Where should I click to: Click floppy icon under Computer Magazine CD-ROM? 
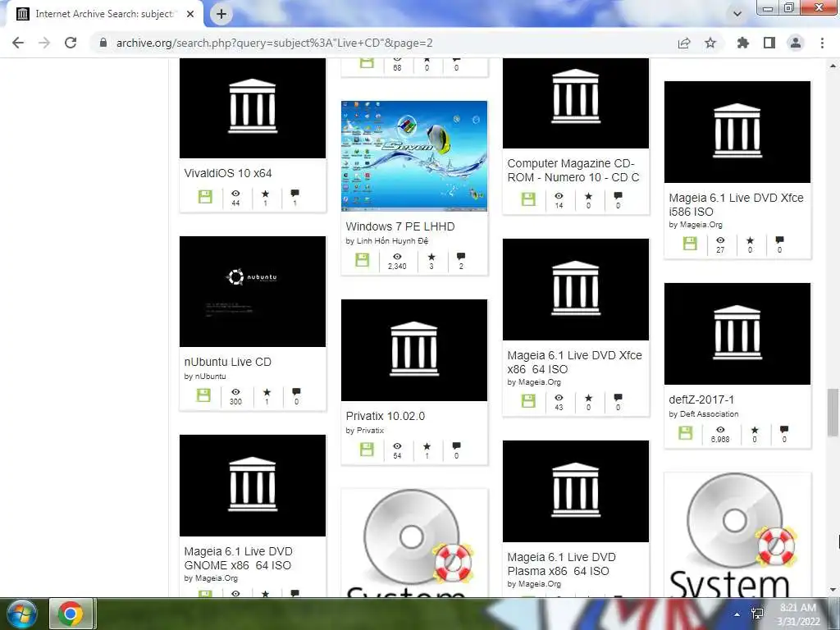[x=529, y=199]
